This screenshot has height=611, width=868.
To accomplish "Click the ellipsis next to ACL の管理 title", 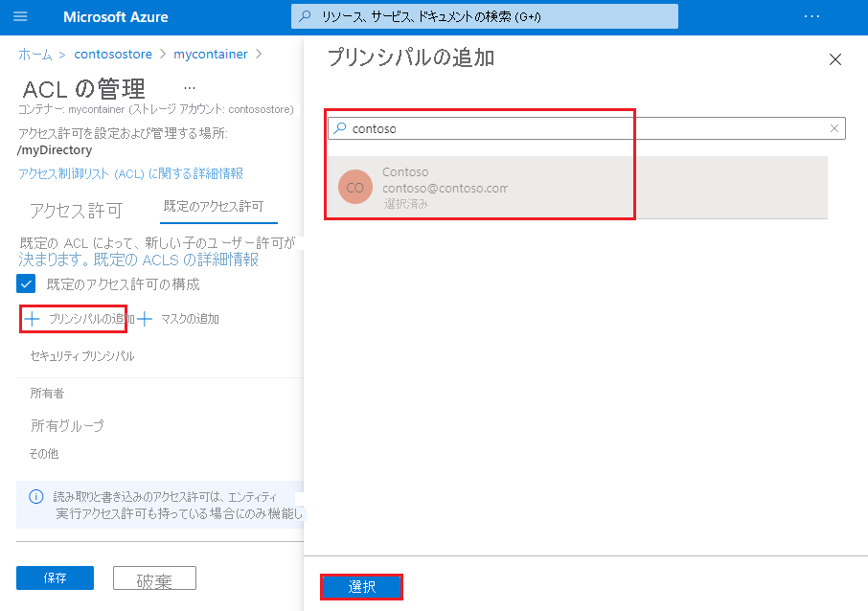I will (x=189, y=86).
